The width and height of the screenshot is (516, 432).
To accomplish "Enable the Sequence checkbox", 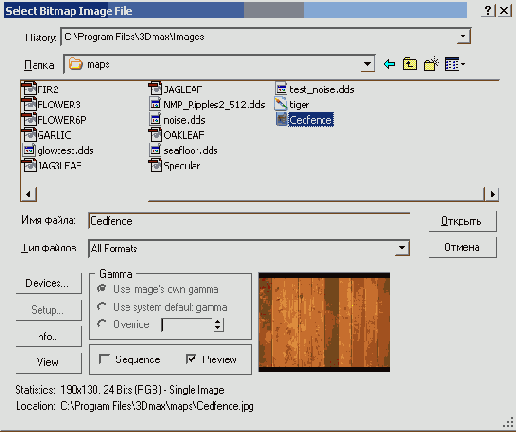I will coord(104,359).
